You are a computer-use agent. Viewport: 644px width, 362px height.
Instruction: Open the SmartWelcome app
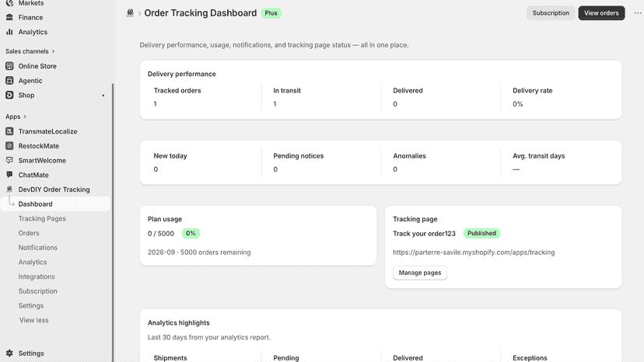coord(42,160)
